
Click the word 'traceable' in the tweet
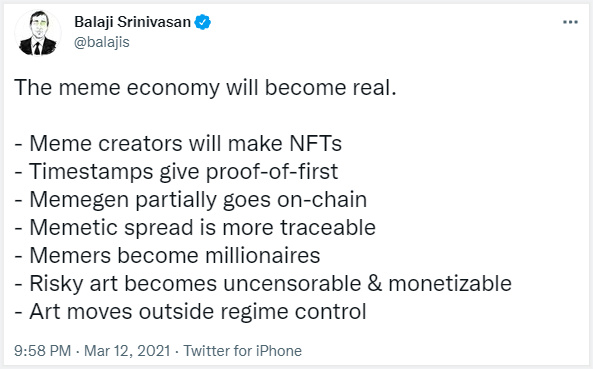[328, 228]
